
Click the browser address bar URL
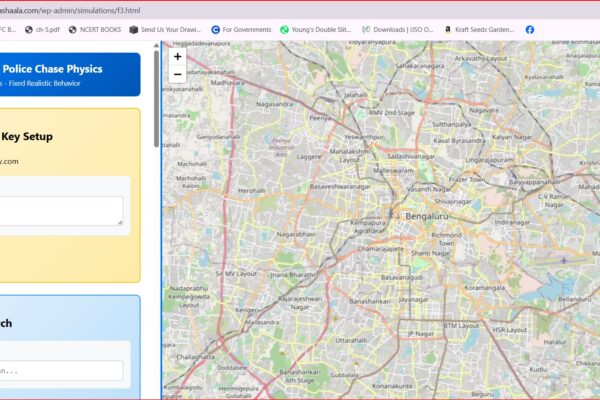(70, 9)
